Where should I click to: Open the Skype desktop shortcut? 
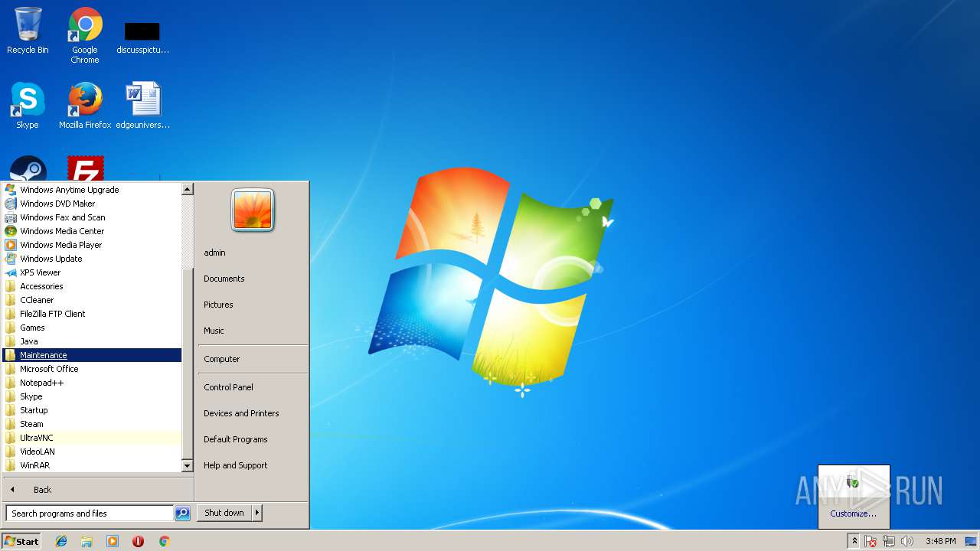click(28, 106)
